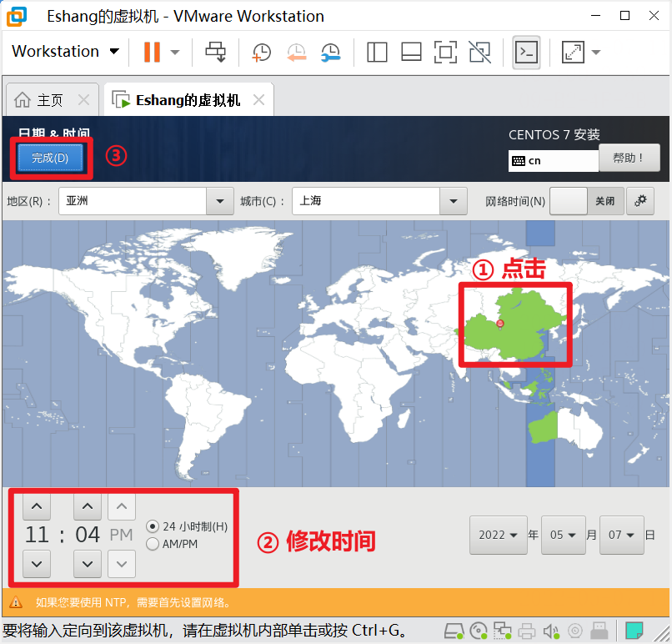
Task: Toggle the thumbnail bar view
Action: (411, 53)
